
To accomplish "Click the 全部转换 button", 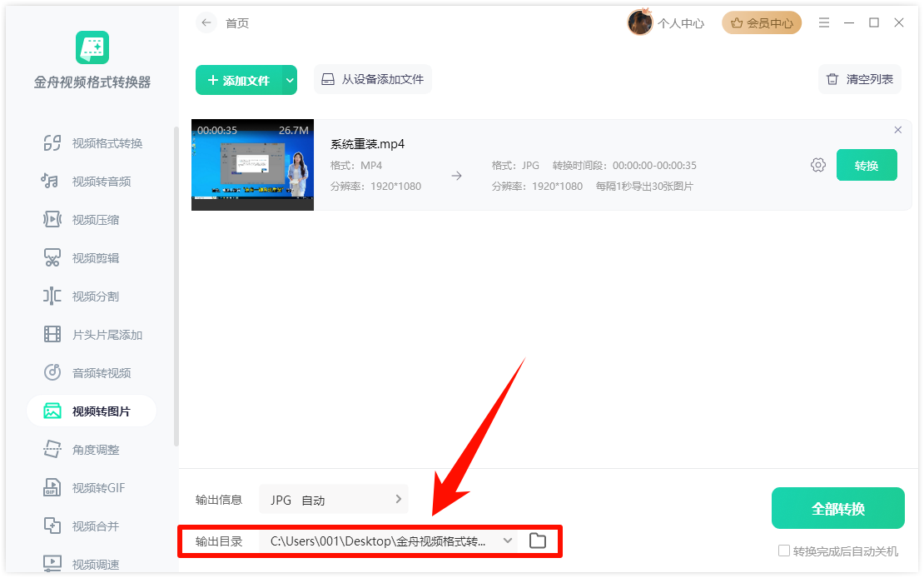I will coord(837,508).
